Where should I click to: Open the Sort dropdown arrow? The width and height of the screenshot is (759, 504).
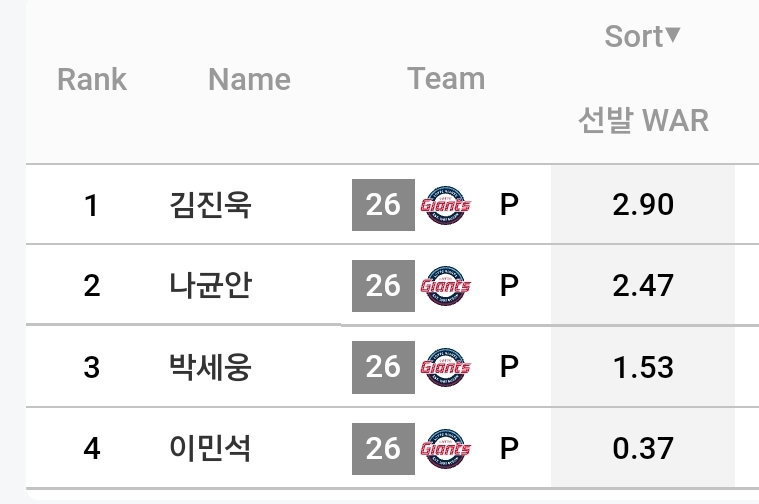coord(673,35)
